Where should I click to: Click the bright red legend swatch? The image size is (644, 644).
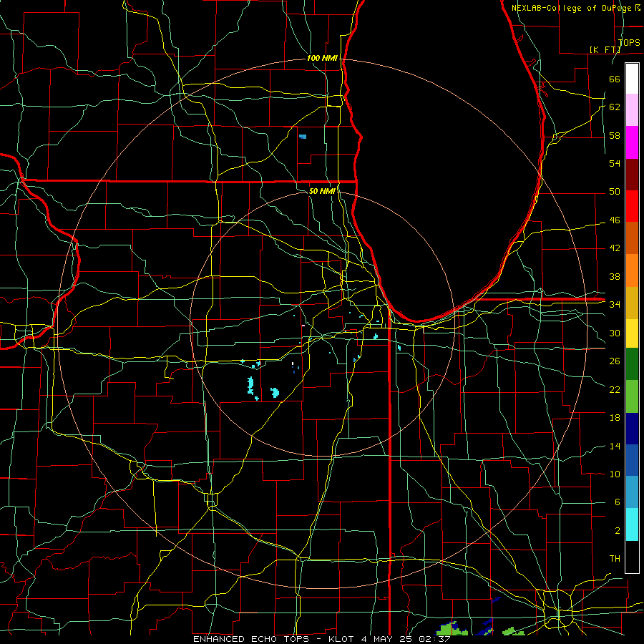pyautogui.click(x=632, y=206)
